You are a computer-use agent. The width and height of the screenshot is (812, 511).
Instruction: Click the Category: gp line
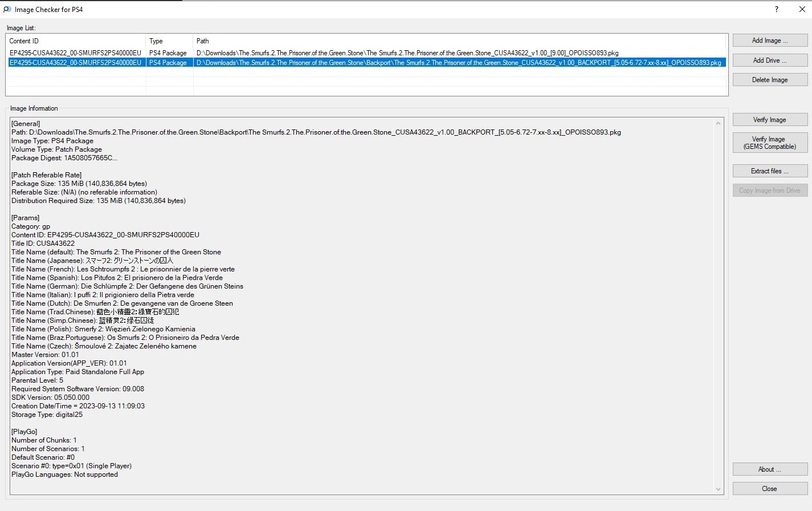(x=31, y=226)
